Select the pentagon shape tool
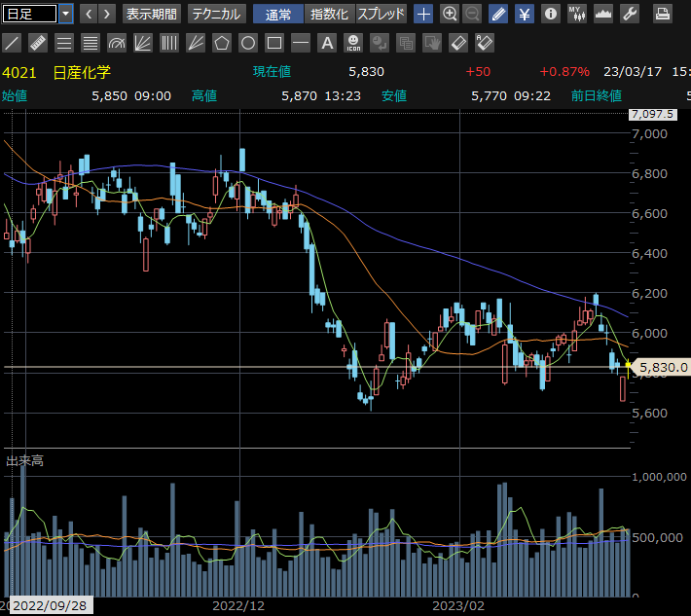The image size is (691, 616). pyautogui.click(x=222, y=43)
